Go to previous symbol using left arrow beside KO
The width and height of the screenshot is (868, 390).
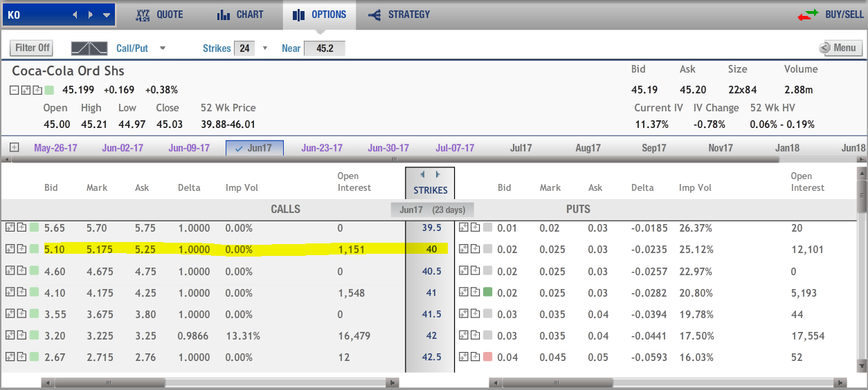point(75,15)
